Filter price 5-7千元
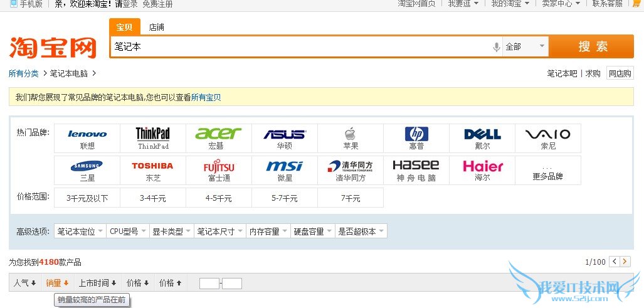Viewport: 644px width, 308px height. (285, 198)
